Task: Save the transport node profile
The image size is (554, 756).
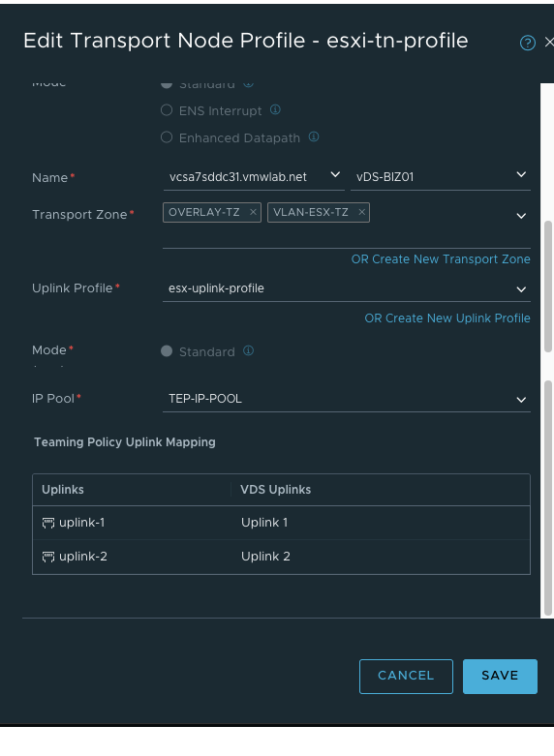Action: tap(500, 676)
